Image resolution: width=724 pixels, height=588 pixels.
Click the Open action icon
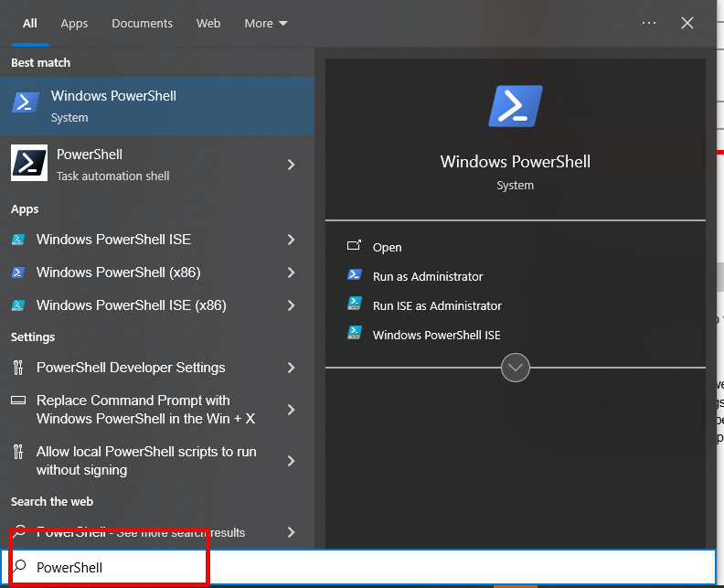354,245
